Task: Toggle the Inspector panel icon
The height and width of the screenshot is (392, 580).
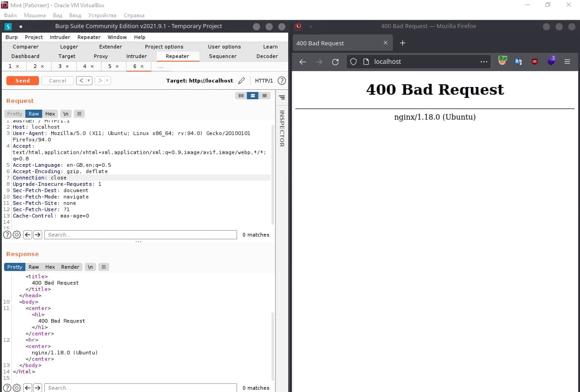Action: click(282, 97)
